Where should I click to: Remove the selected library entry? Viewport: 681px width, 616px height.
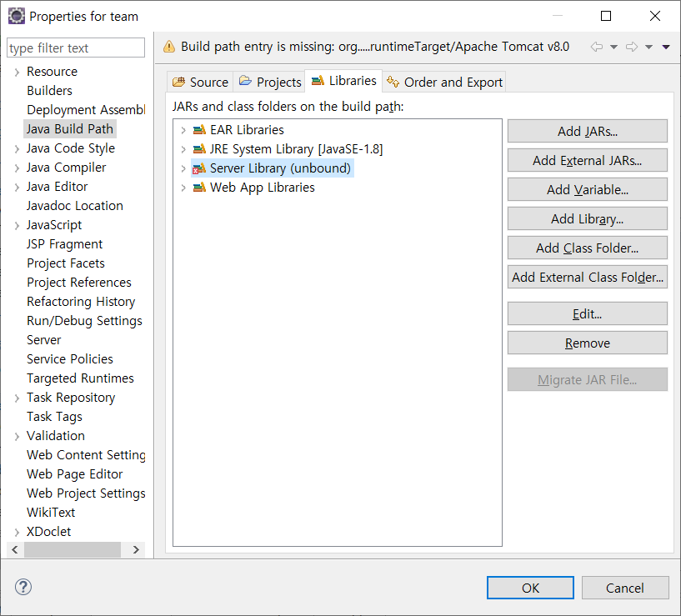click(587, 343)
